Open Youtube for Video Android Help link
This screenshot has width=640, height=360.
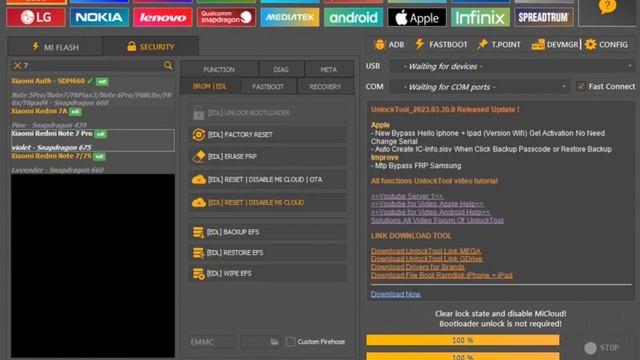point(431,212)
